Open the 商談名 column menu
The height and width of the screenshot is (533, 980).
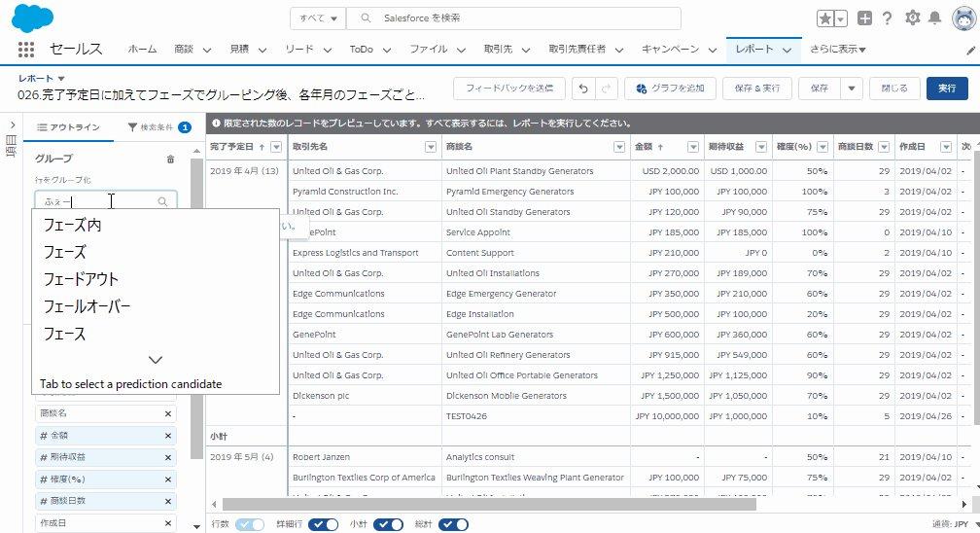pos(619,147)
